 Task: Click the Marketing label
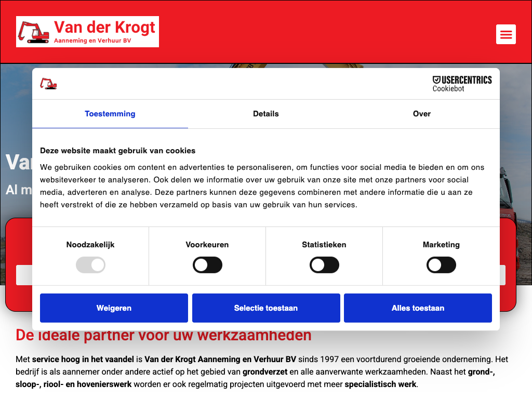[x=441, y=245]
